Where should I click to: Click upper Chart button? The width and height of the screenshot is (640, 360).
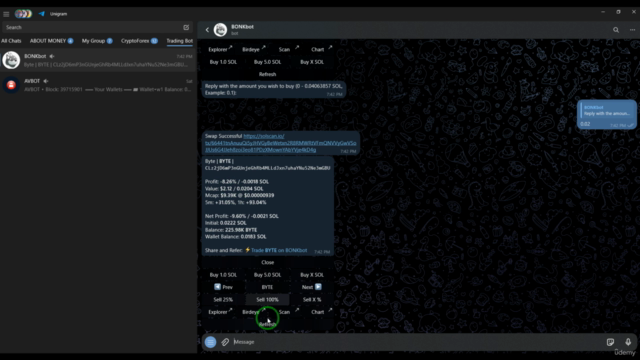pos(321,49)
